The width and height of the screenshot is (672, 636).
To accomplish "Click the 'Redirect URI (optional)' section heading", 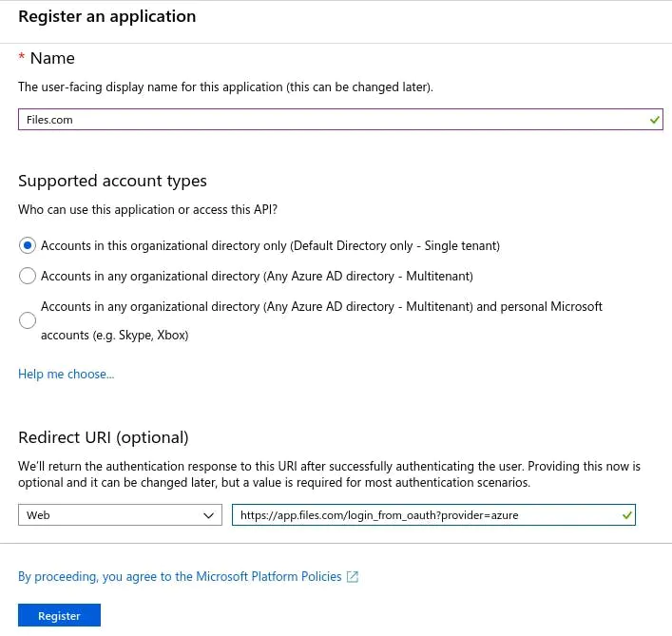I will click(104, 437).
